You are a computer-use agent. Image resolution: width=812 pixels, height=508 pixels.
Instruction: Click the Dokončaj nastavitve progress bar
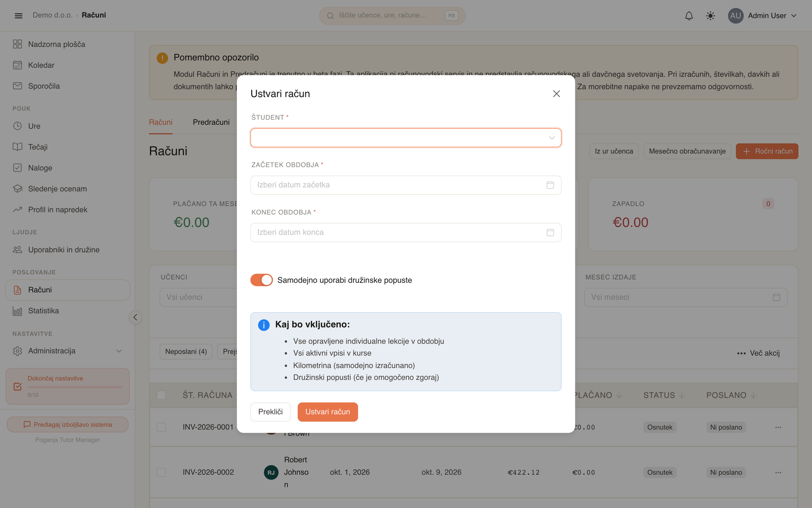coord(75,387)
